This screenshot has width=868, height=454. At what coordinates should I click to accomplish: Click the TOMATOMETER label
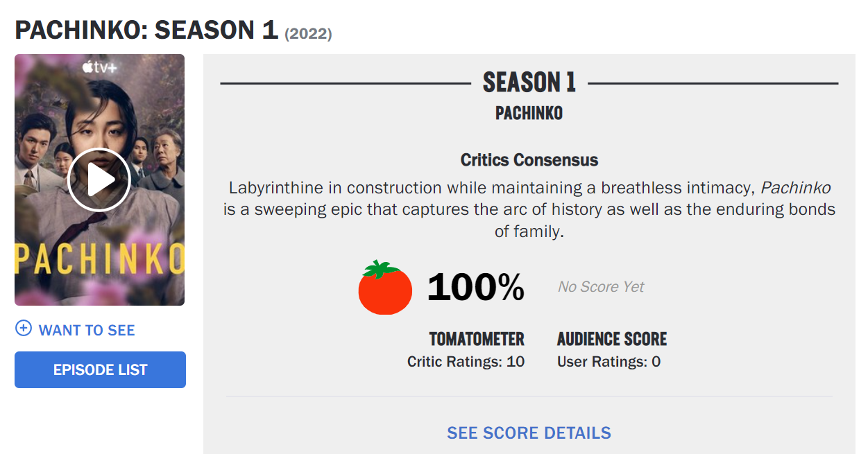(477, 339)
